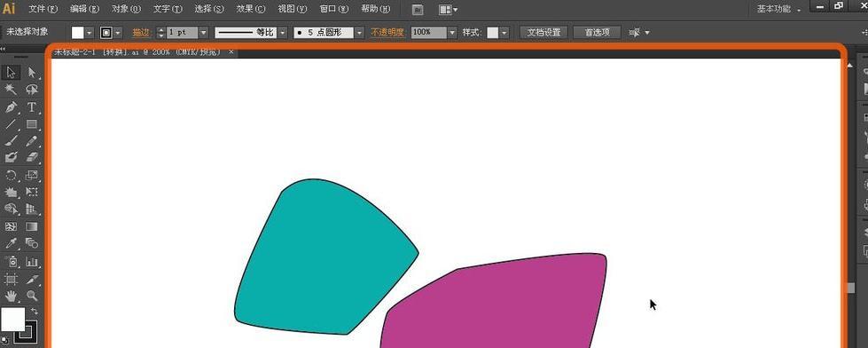
Task: Open the 选择(S) menu
Action: (209, 10)
